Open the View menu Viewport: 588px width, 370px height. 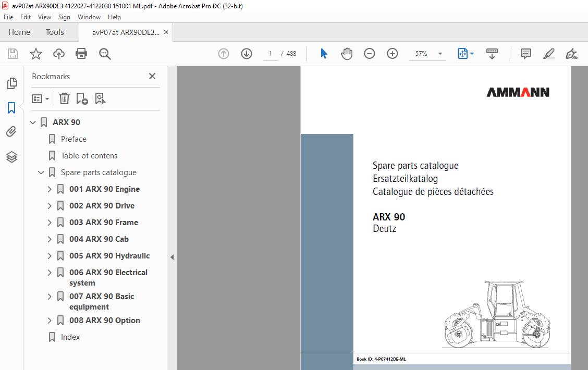pos(44,17)
